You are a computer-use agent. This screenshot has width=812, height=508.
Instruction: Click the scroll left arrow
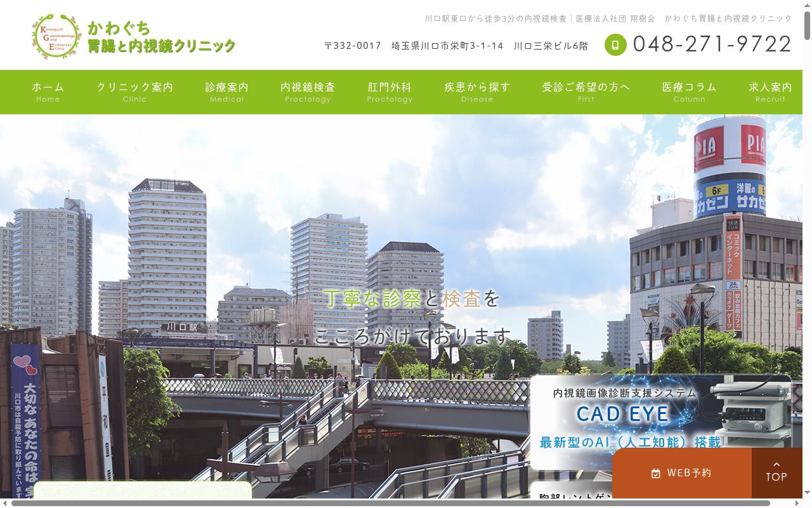coord(4,504)
